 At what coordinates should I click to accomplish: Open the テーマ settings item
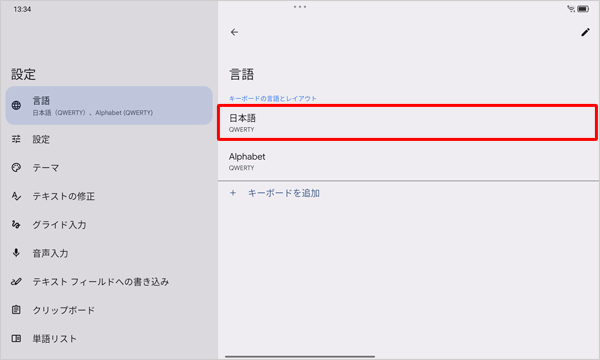click(x=109, y=167)
